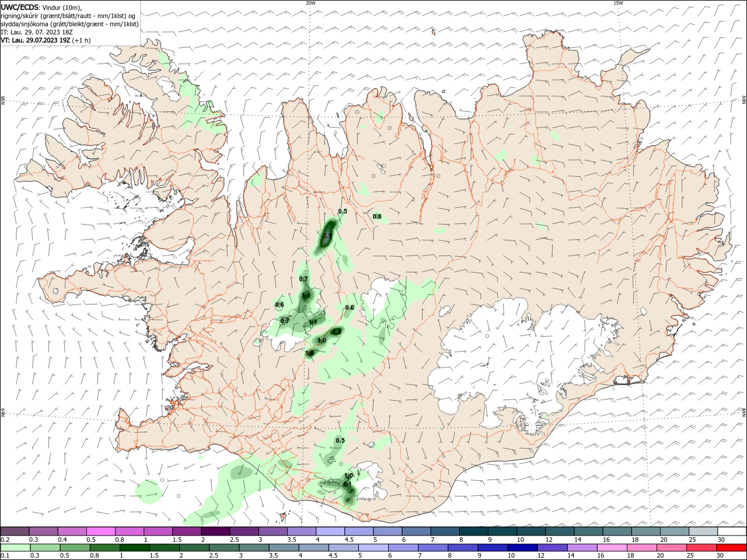747x560 pixels.
Task: Click the periwinkle 4–4.5 swatch in top legend
Action: pyautogui.click(x=330, y=531)
